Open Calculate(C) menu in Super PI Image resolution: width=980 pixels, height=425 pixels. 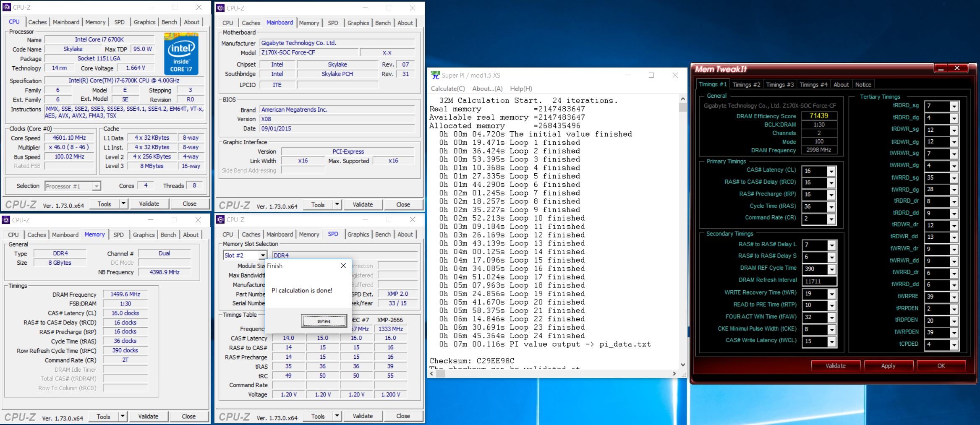coord(448,89)
